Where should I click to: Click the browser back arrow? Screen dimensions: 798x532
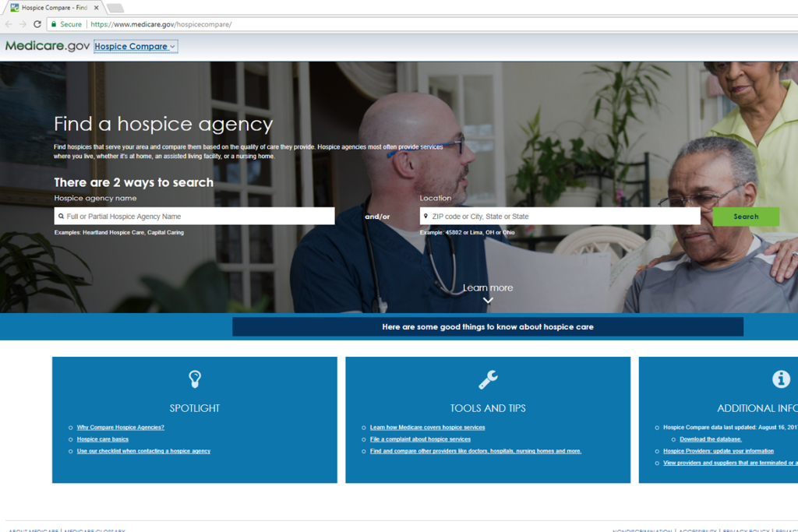point(9,24)
